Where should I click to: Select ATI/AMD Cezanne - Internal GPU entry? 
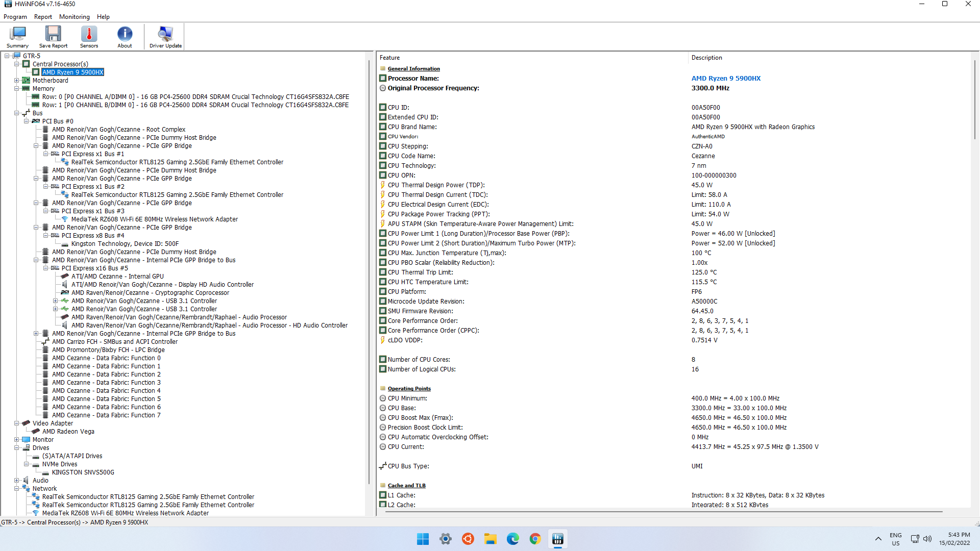(117, 277)
